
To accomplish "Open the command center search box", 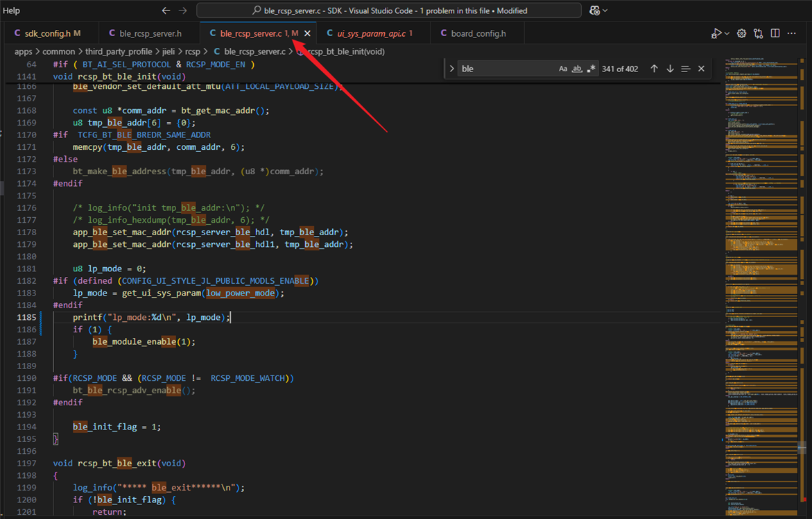I will point(389,10).
